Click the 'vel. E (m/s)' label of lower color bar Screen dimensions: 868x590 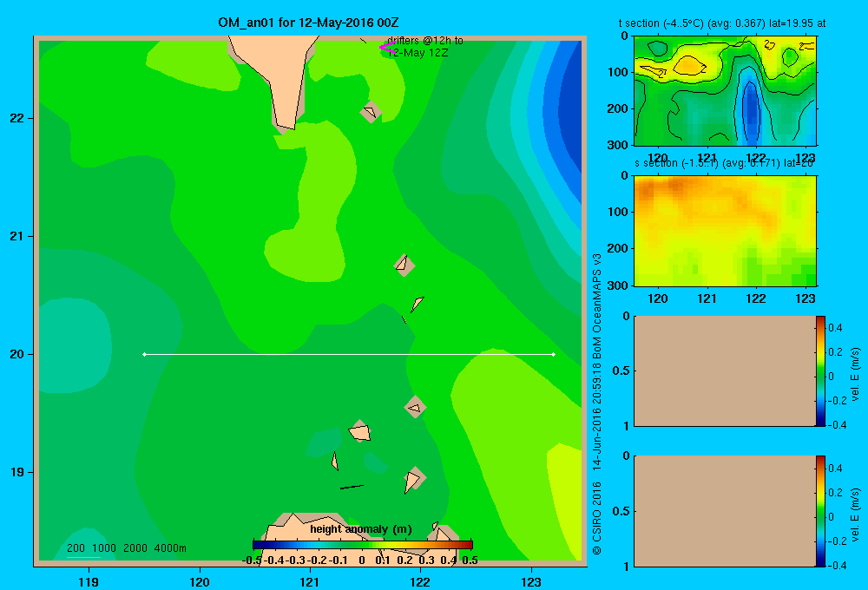(856, 515)
